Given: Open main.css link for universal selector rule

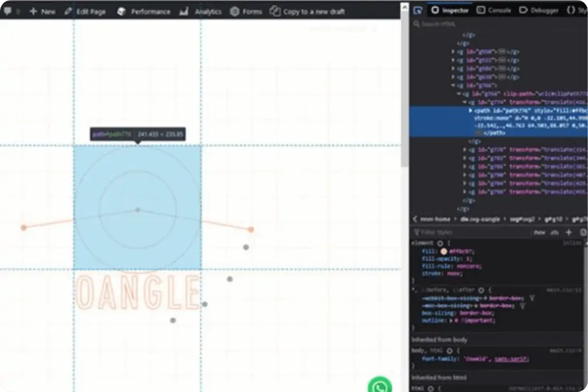Looking at the screenshot, I should pyautogui.click(x=564, y=290).
